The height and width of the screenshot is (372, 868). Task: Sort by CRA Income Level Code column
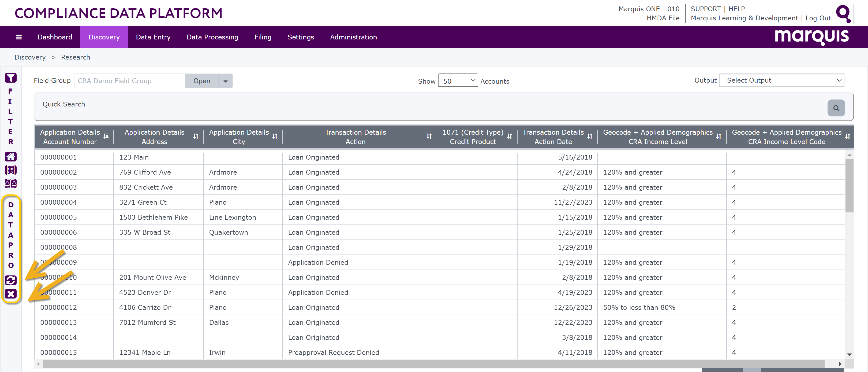[847, 136]
